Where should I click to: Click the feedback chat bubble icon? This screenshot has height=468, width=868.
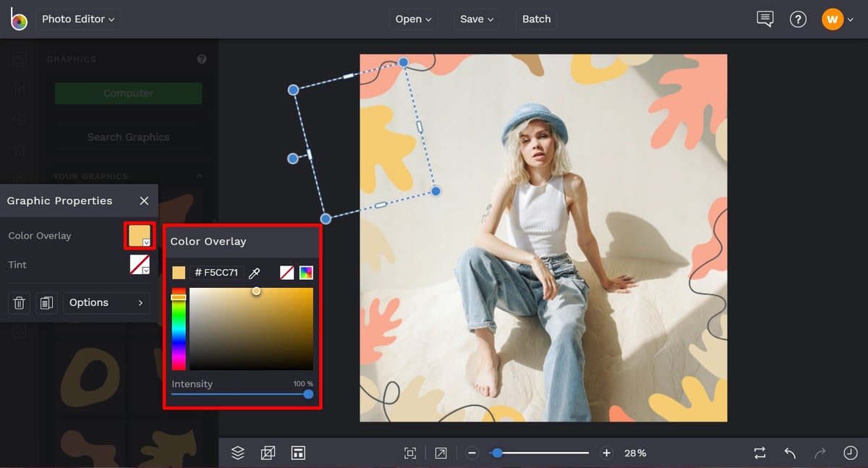765,19
